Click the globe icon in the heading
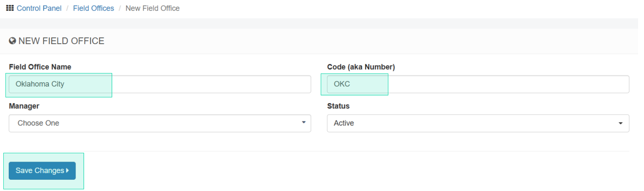The width and height of the screenshot is (644, 191). click(x=12, y=41)
